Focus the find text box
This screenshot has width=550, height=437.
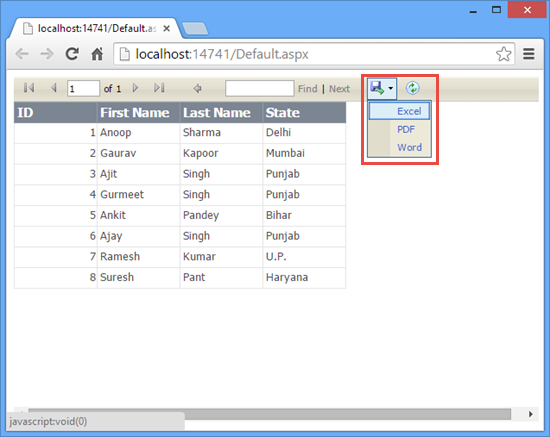pyautogui.click(x=260, y=88)
